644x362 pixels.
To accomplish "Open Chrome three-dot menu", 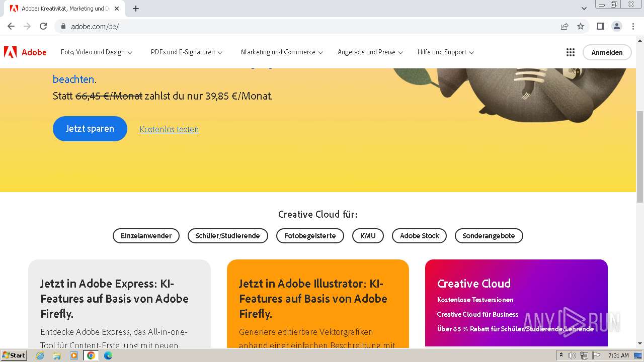I will pyautogui.click(x=633, y=26).
